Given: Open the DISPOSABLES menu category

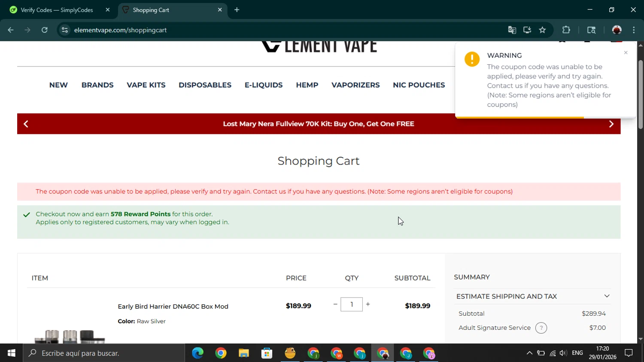Looking at the screenshot, I should (205, 85).
